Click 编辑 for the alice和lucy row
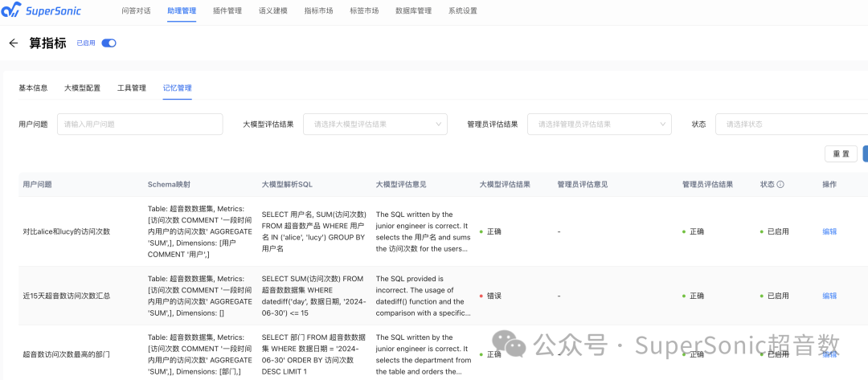This screenshot has height=380, width=868. click(x=829, y=231)
